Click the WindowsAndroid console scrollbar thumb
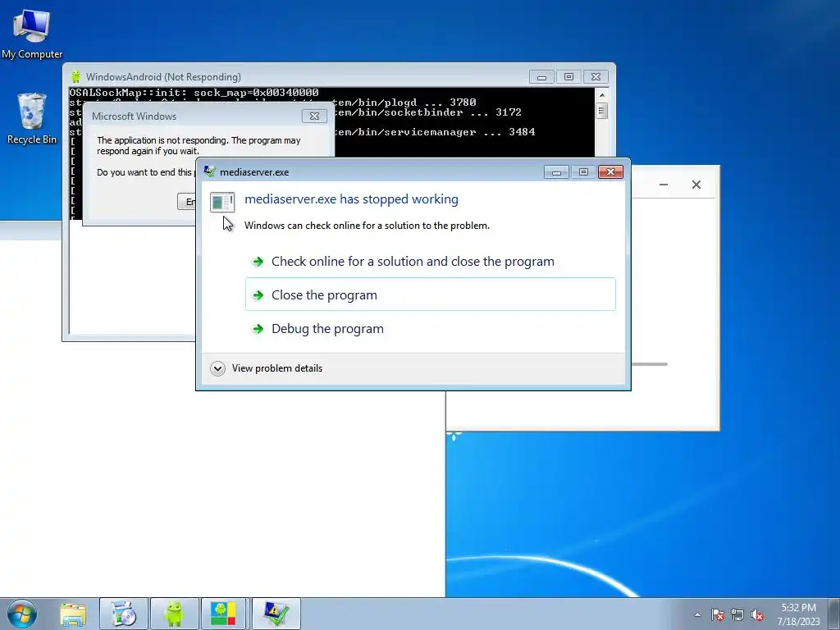The height and width of the screenshot is (630, 840). (601, 111)
